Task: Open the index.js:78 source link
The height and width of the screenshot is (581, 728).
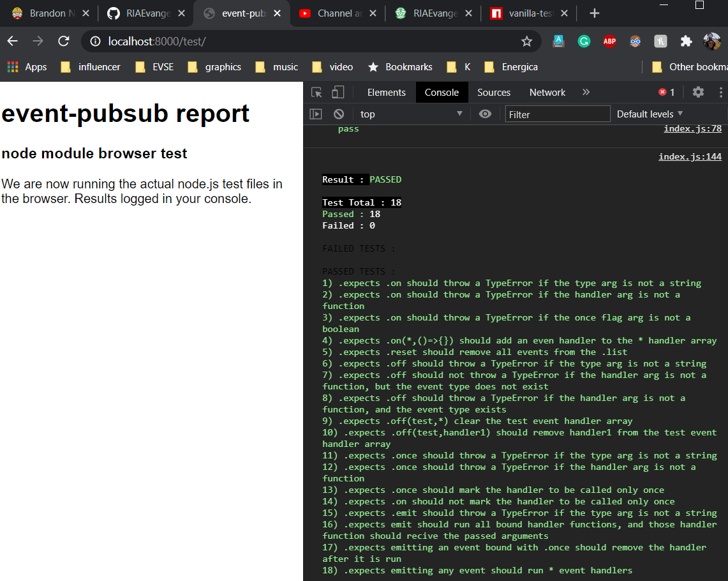Action: tap(692, 128)
